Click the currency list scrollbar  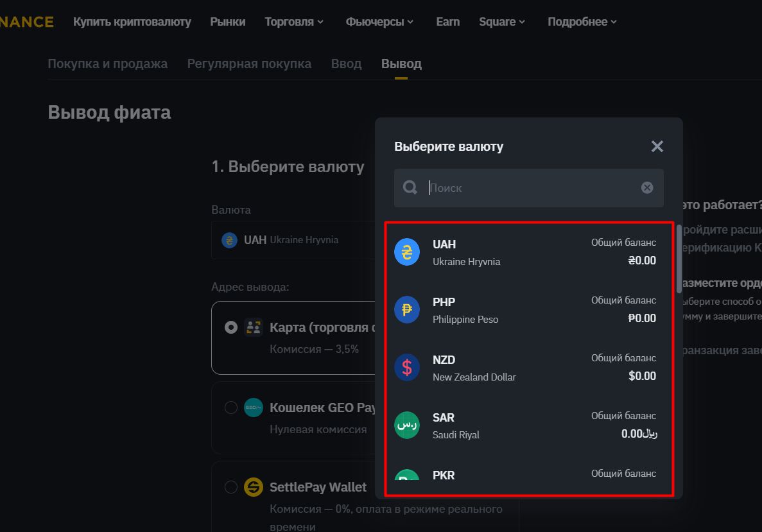[x=679, y=259]
